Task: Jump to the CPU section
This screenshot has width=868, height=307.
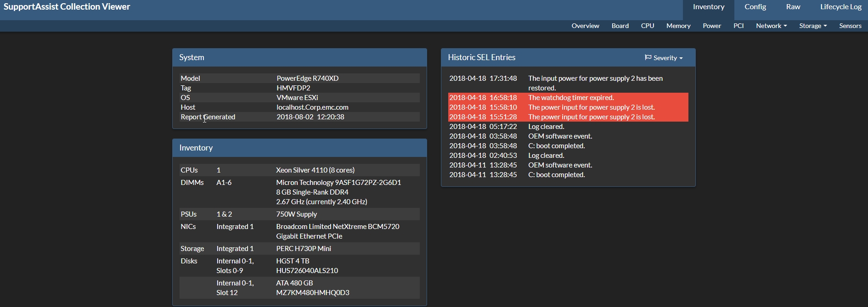Action: pyautogui.click(x=647, y=26)
